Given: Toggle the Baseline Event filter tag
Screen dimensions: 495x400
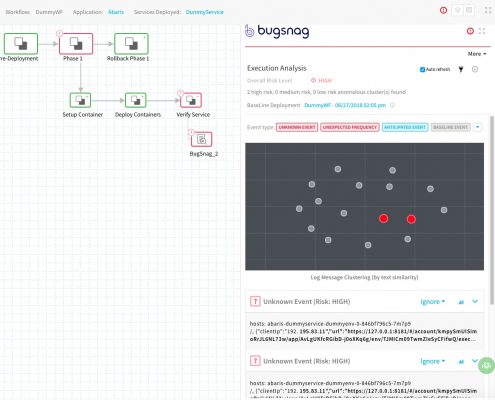Looking at the screenshot, I should (450, 127).
